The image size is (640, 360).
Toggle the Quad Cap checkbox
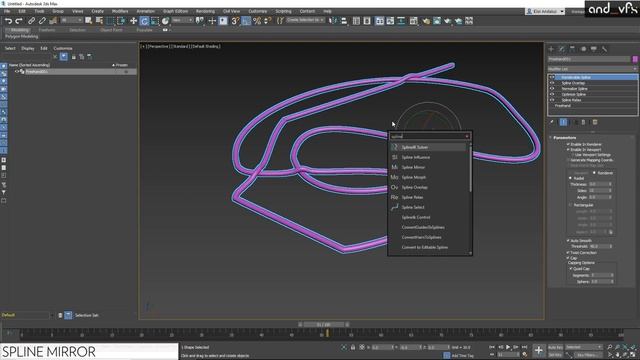tap(571, 269)
